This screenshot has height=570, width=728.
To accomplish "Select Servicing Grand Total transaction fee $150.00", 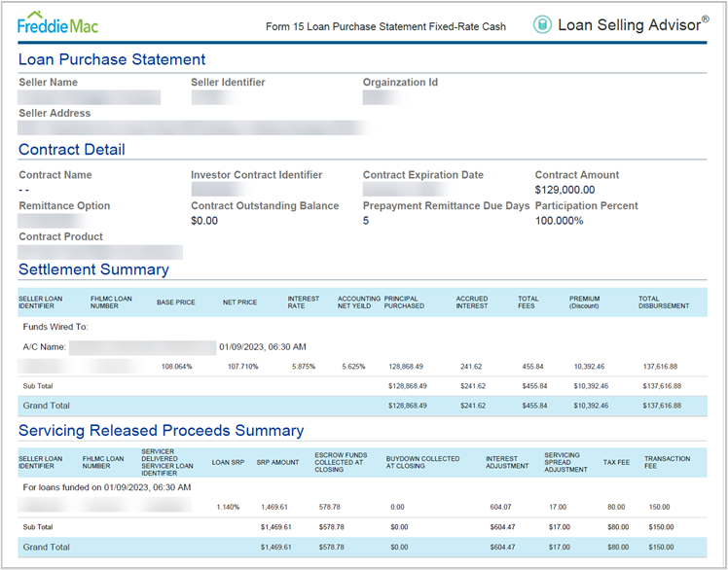I will click(661, 548).
